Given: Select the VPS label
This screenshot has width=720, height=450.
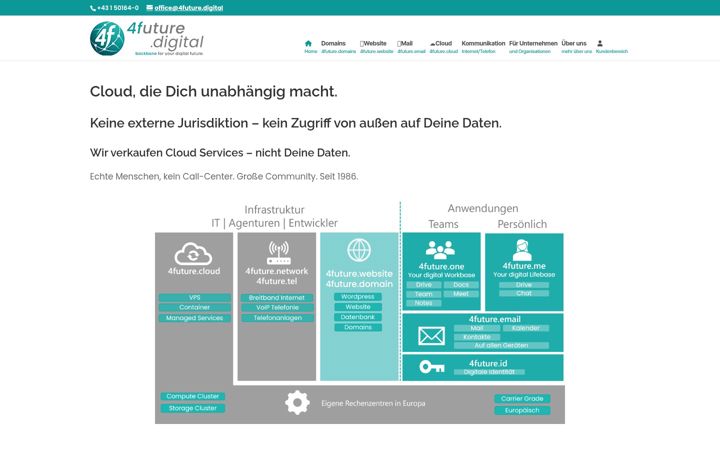Looking at the screenshot, I should click(195, 298).
